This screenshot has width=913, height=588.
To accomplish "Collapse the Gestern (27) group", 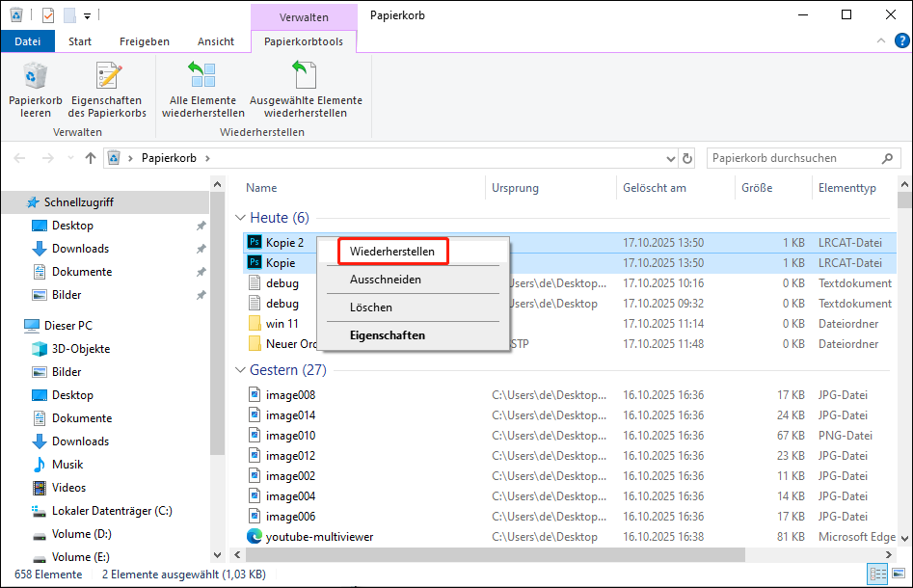I will coord(241,370).
